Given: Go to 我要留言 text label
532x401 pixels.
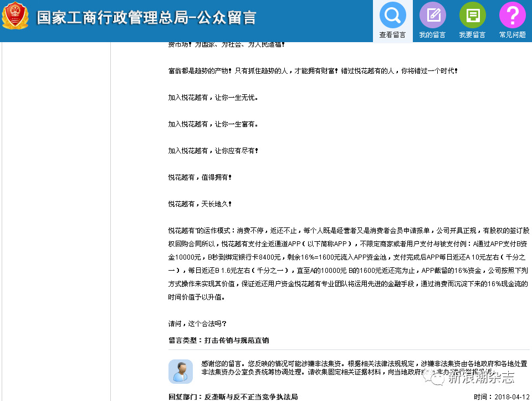Looking at the screenshot, I should pos(472,35).
